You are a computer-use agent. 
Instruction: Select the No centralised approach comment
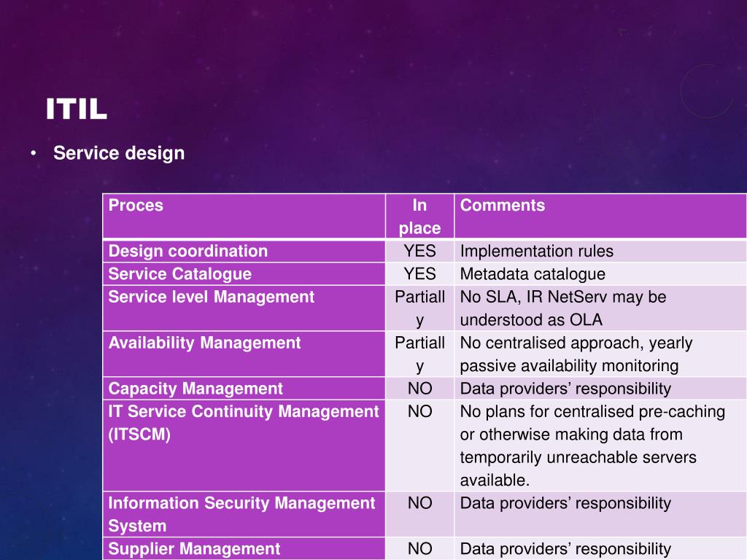600,354
